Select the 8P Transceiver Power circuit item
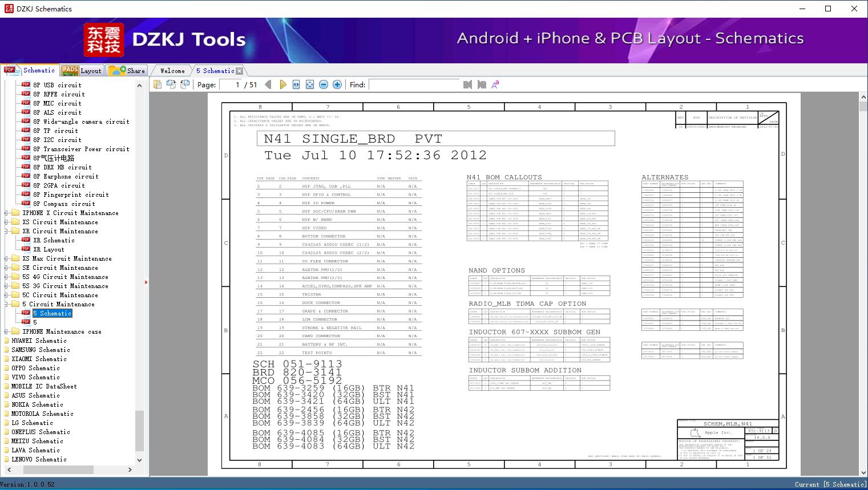Image resolution: width=868 pixels, height=490 pixels. 81,149
